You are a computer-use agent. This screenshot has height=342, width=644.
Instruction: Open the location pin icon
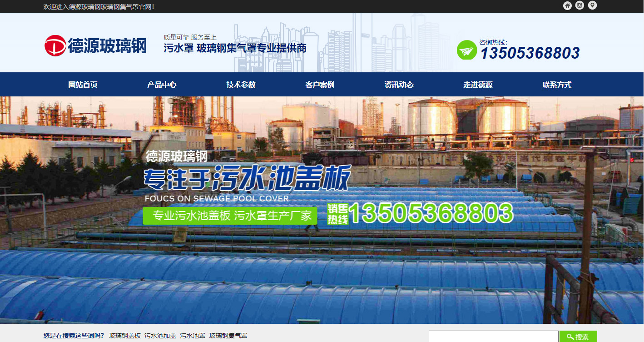pyautogui.click(x=592, y=6)
